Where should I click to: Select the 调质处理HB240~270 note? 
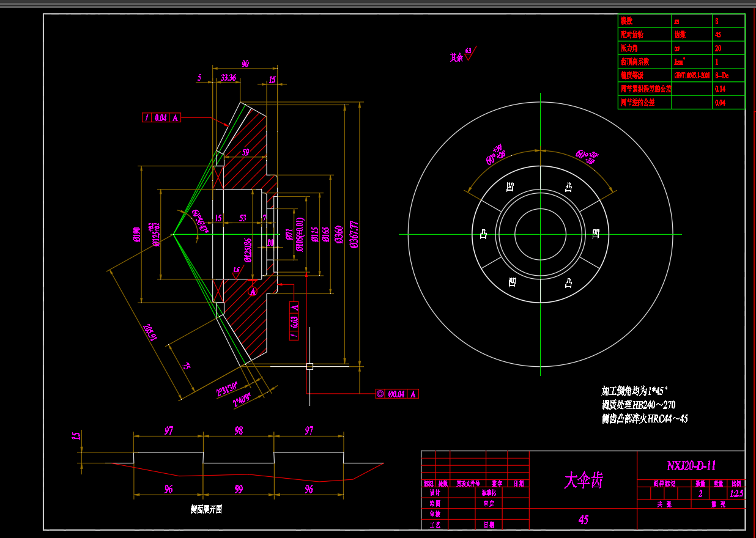[x=639, y=405]
